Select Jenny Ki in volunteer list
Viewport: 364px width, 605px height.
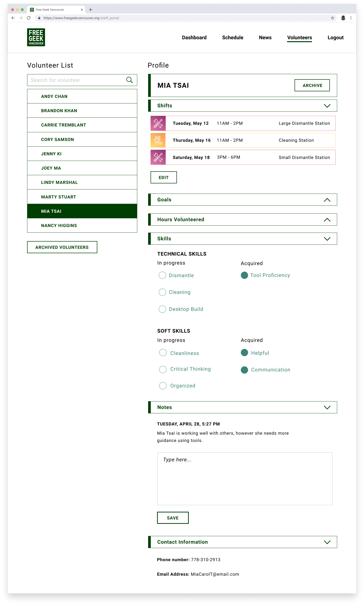pyautogui.click(x=82, y=154)
